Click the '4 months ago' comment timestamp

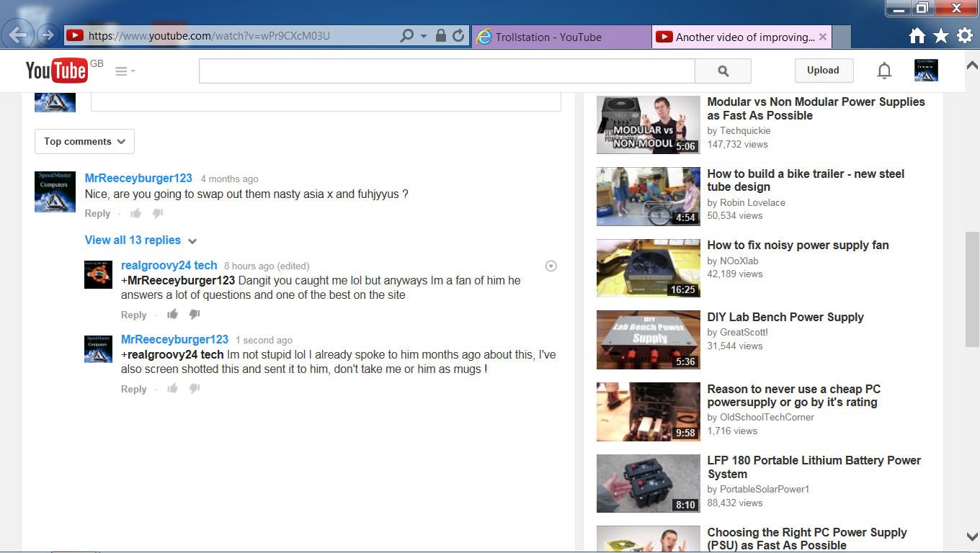229,179
